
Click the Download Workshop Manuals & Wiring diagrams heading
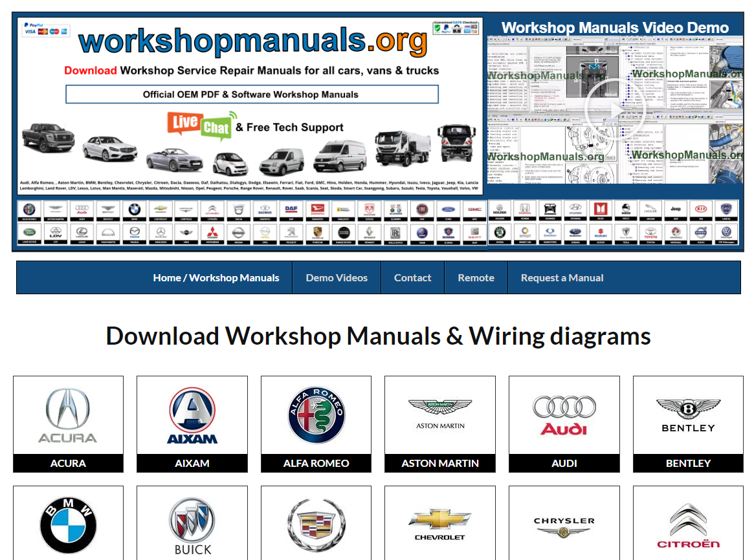coord(379,336)
